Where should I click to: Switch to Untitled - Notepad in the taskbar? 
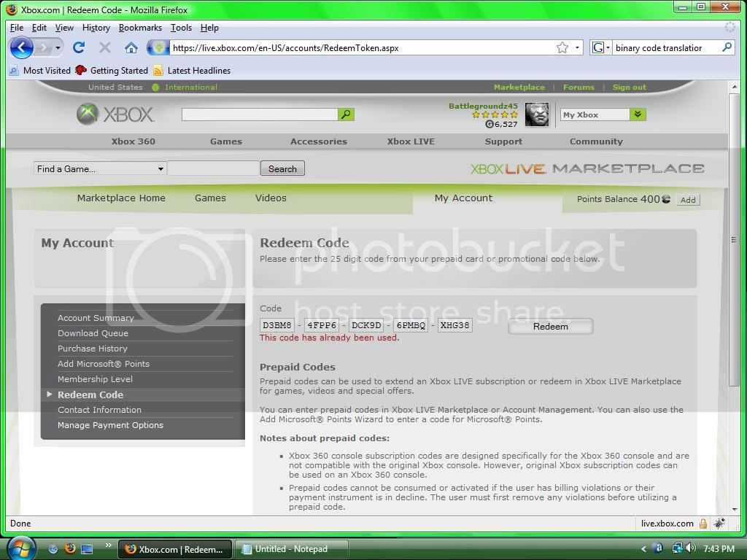pyautogui.click(x=293, y=549)
